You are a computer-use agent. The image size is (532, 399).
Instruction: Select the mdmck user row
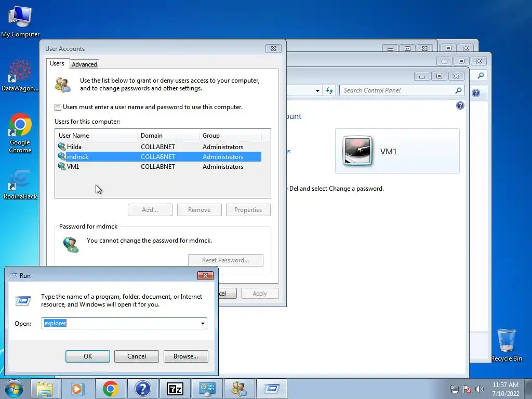[x=159, y=157]
